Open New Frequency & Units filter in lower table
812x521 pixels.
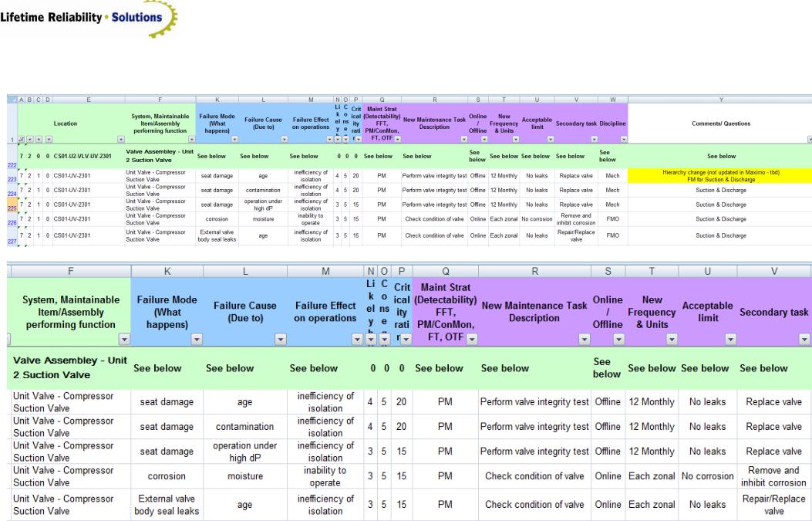click(x=672, y=339)
